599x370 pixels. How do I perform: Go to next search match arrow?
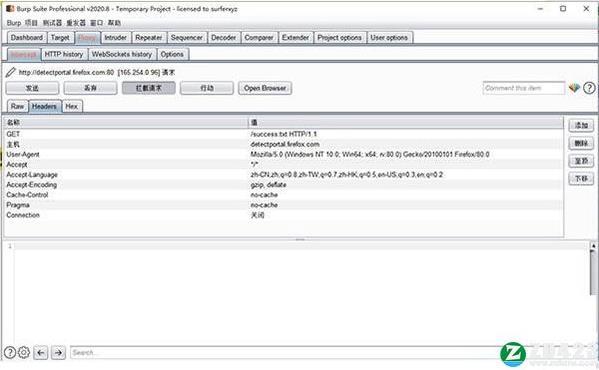pyautogui.click(x=58, y=352)
